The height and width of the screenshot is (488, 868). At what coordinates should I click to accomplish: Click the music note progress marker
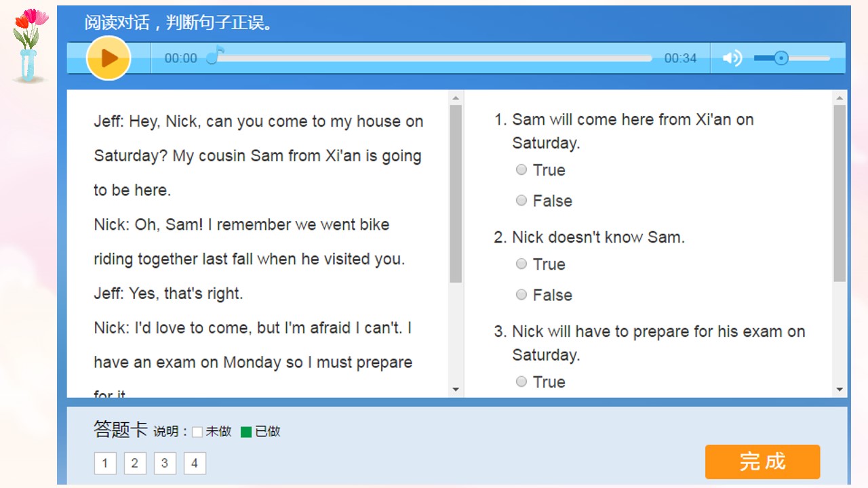click(x=215, y=56)
